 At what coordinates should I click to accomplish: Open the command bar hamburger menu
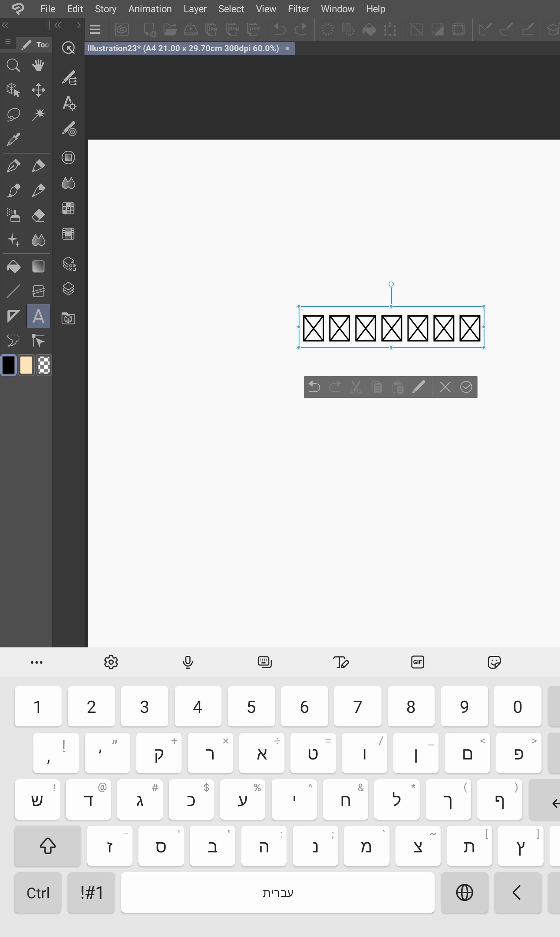(95, 30)
